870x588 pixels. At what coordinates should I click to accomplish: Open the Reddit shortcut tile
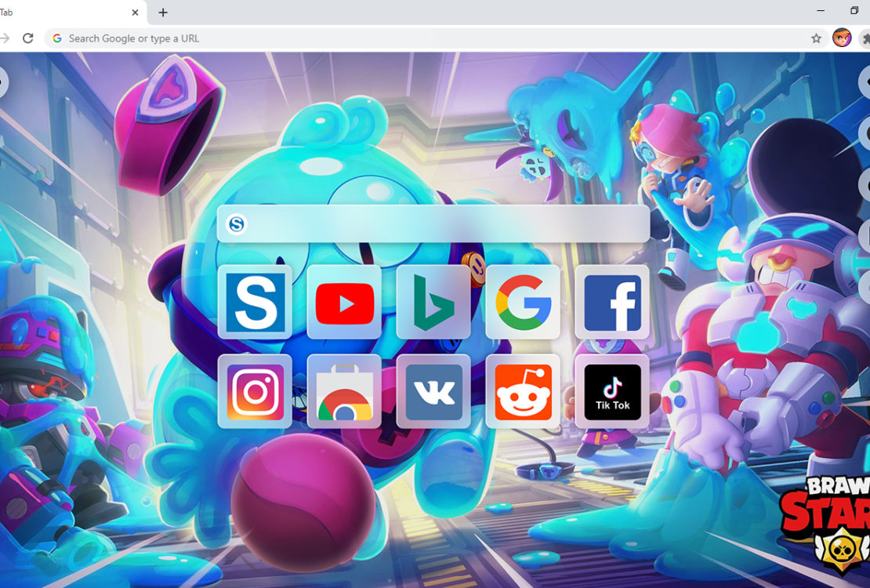(x=523, y=391)
